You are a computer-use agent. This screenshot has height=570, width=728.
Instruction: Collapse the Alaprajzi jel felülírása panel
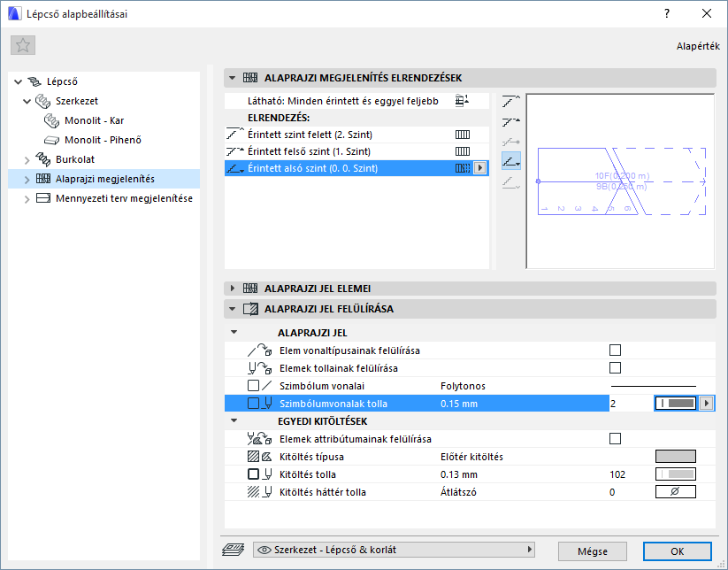point(232,309)
